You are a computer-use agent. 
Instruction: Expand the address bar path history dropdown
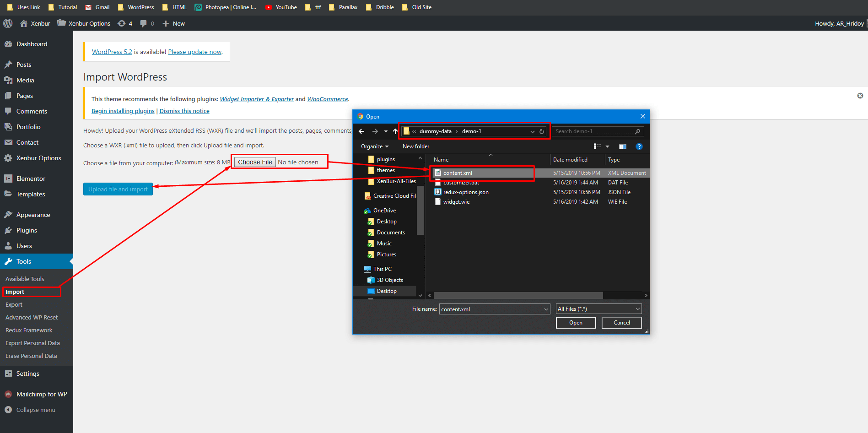tap(532, 131)
